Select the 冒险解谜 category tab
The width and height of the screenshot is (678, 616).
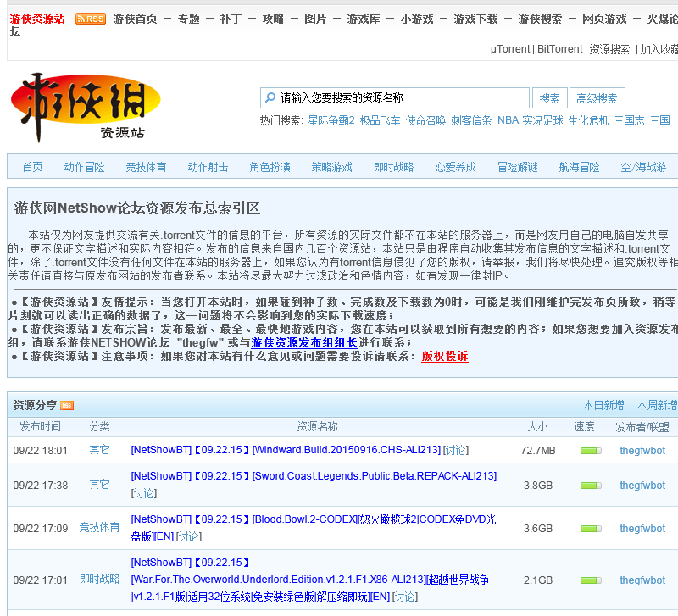(518, 167)
